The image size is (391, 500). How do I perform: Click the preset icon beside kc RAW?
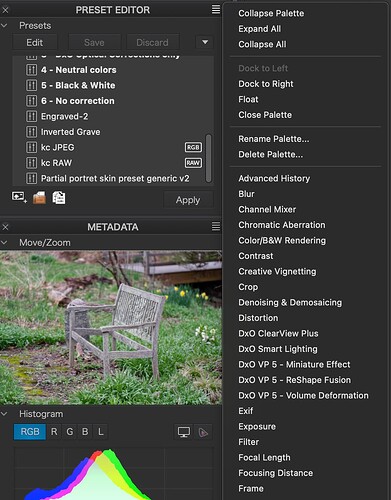31,163
